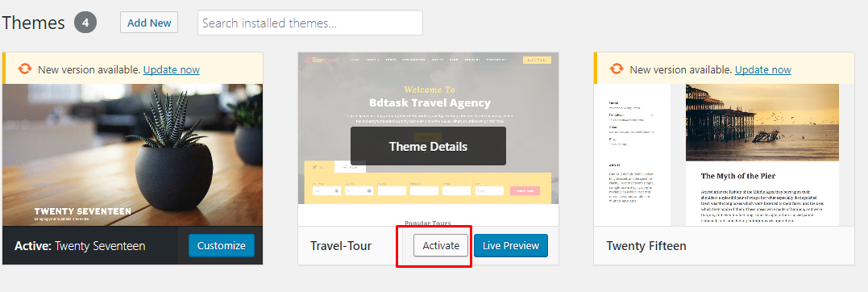Click the plane icon tab in Travel-Tour preview

pyautogui.click(x=314, y=167)
